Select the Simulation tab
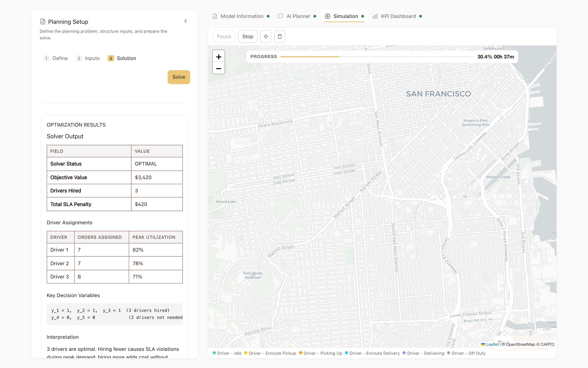The height and width of the screenshot is (368, 588). pos(344,16)
